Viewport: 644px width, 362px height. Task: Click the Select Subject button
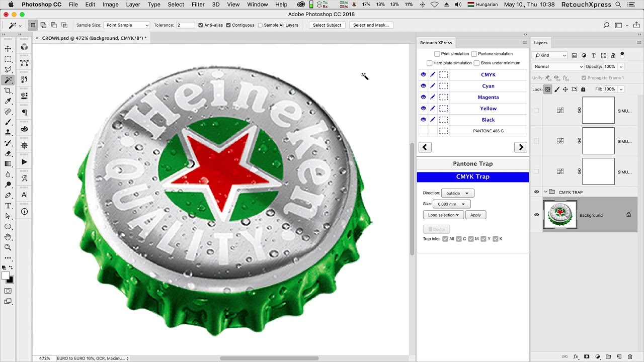(327, 25)
